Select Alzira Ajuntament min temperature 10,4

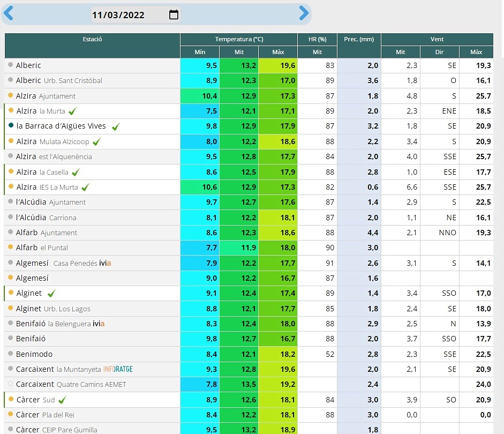200,96
